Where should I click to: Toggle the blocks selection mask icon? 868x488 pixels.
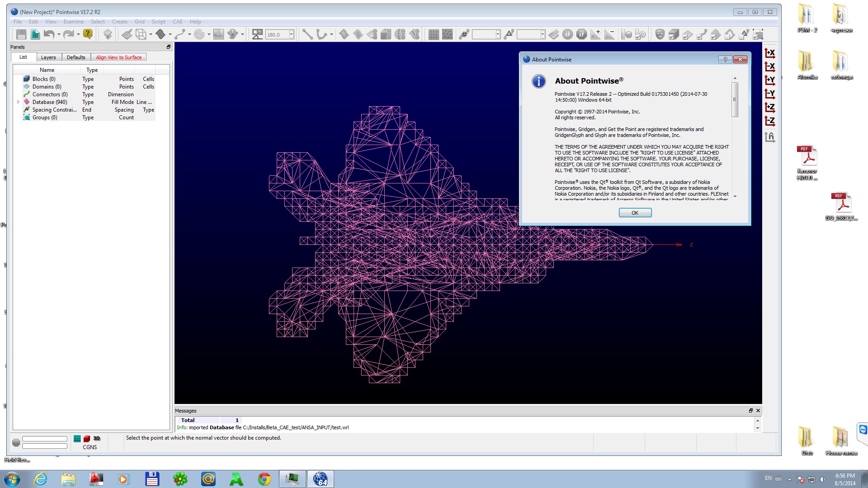674,34
